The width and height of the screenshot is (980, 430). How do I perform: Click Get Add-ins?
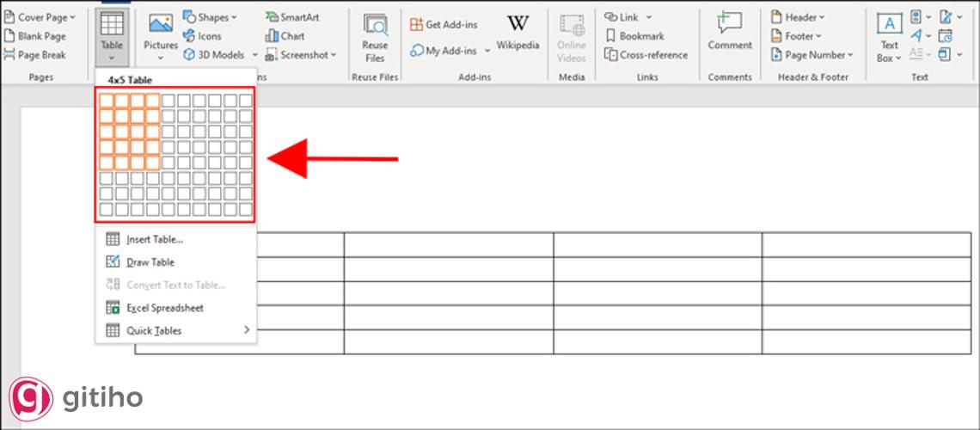pos(444,24)
